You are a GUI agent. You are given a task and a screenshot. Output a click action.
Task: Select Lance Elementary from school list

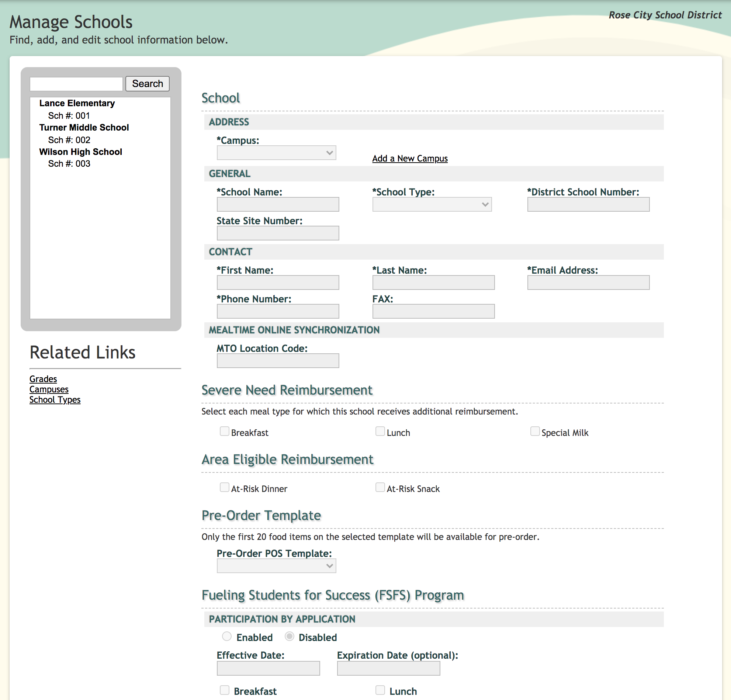click(77, 103)
